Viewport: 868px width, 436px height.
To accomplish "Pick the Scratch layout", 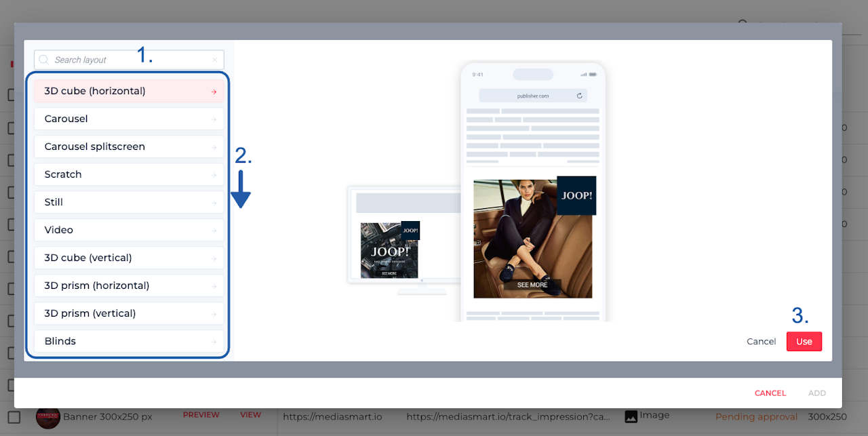I will coord(129,174).
